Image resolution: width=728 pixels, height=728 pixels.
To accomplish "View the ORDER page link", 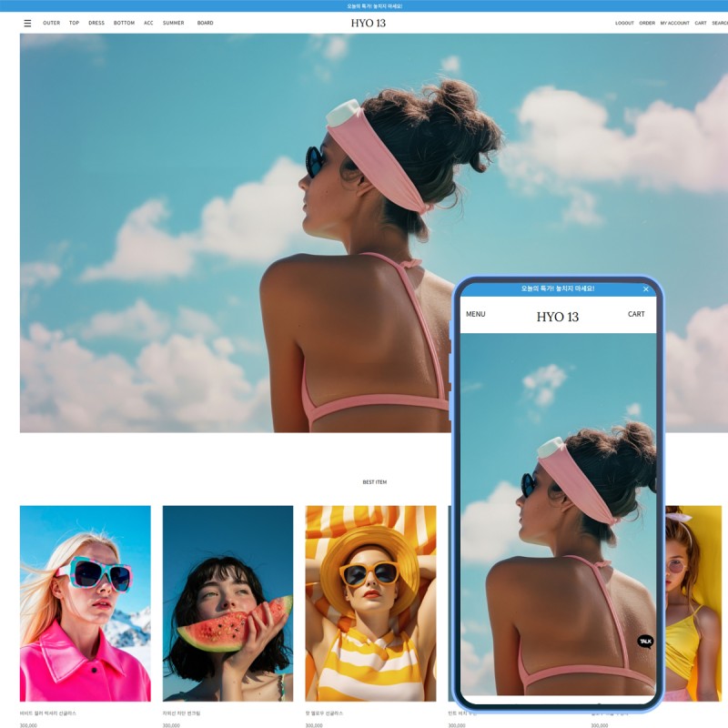I will [x=647, y=24].
